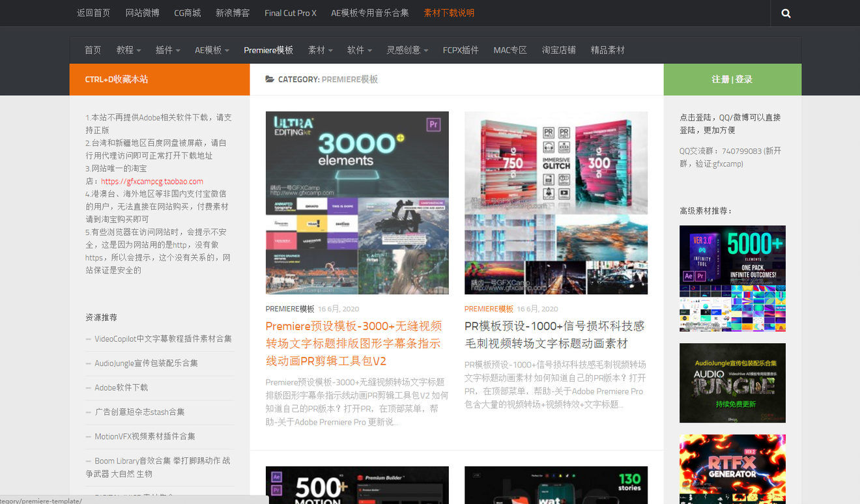This screenshot has width=860, height=504.
Task: Open the gfxcampcg.taobao.com shop link
Action: [x=152, y=182]
